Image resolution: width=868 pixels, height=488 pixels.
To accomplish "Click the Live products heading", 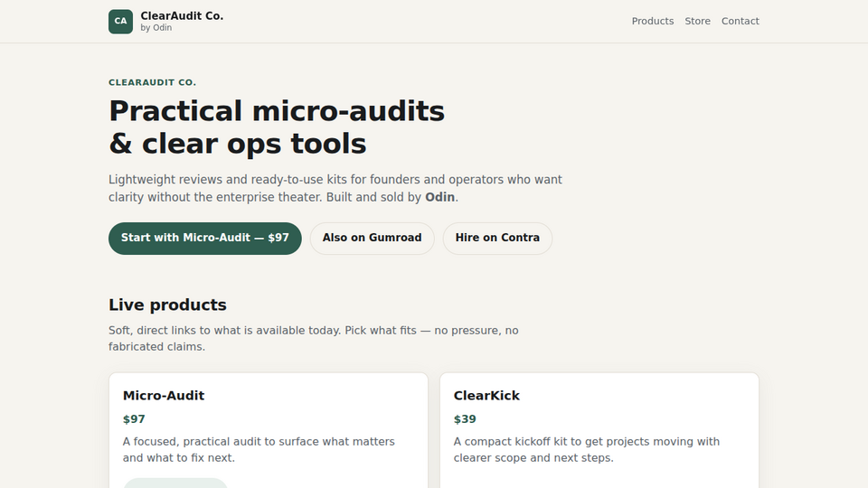I will [168, 305].
